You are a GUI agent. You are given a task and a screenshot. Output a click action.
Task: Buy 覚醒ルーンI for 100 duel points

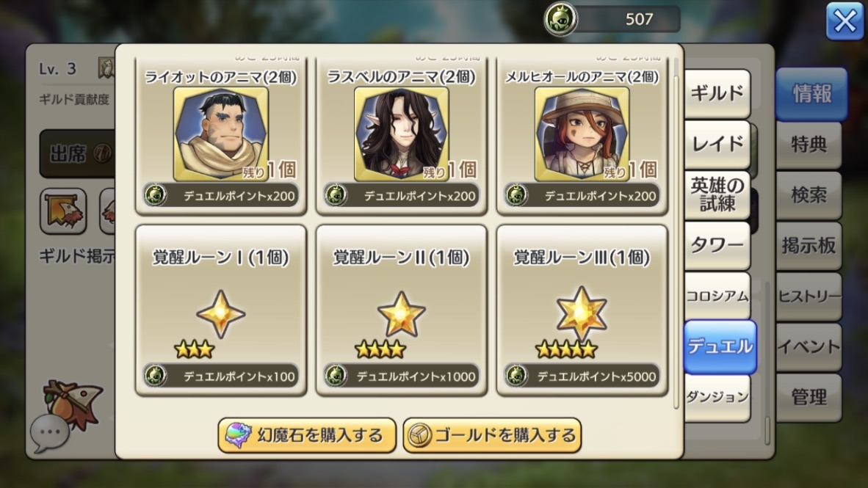click(221, 376)
